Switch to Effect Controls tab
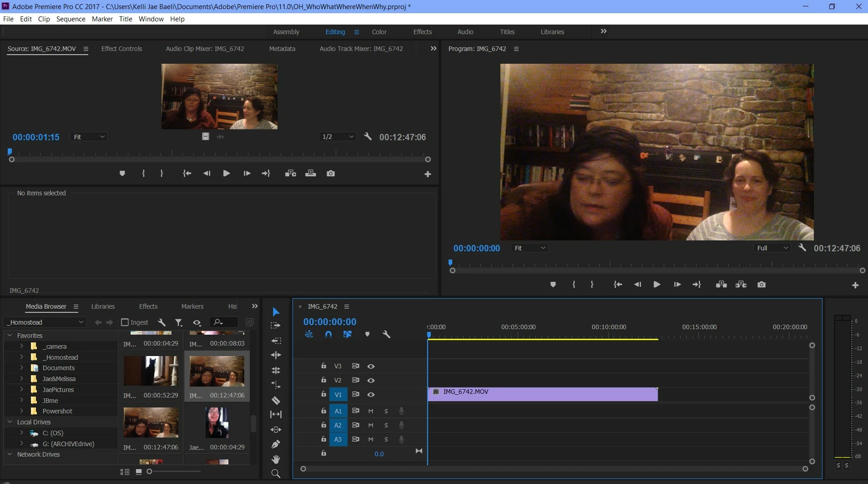This screenshot has height=484, width=868. pos(121,49)
